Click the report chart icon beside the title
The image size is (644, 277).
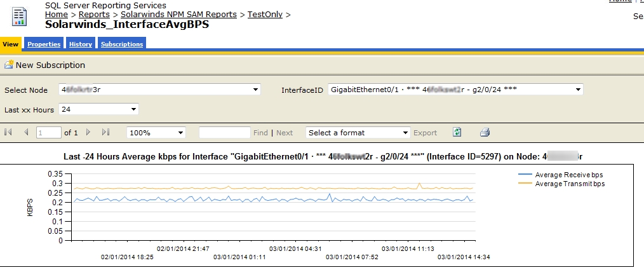pos(19,17)
